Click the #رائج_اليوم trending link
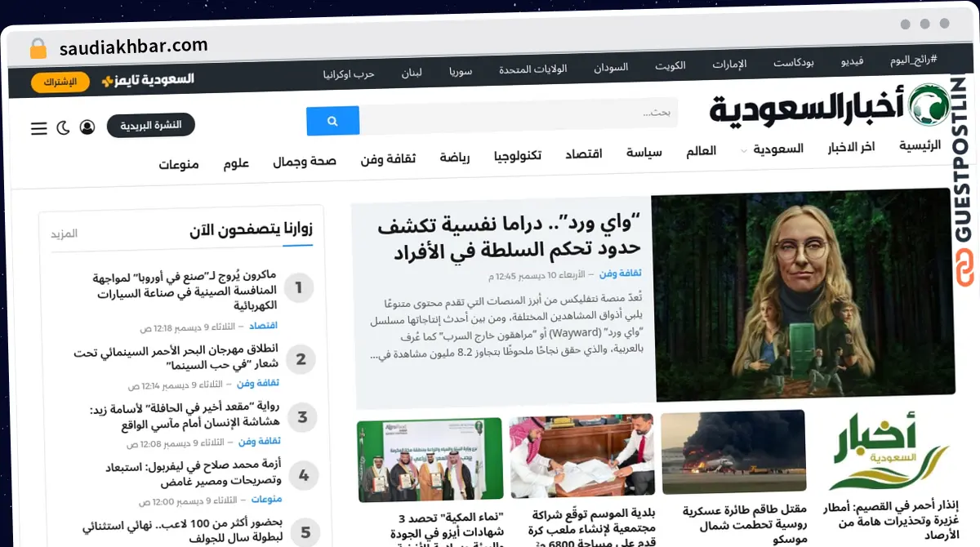The image size is (980, 547). point(913,60)
